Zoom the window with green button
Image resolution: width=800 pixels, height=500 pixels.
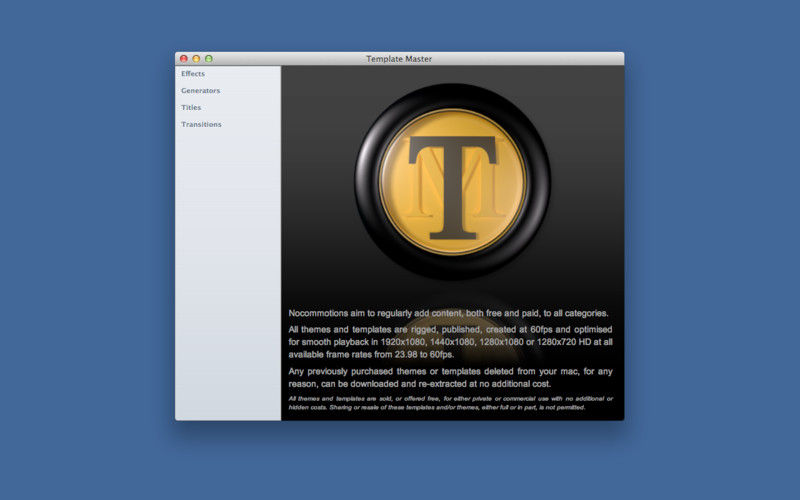(x=209, y=59)
